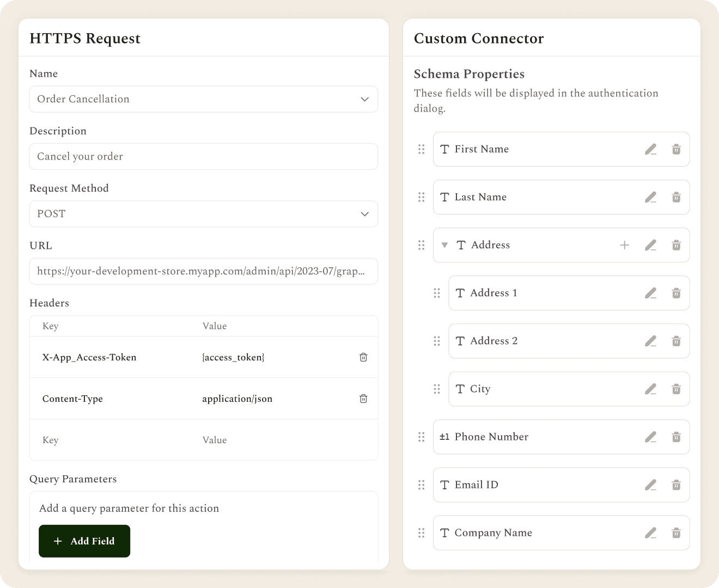The image size is (719, 588).
Task: Remove the Last Name schema field
Action: (x=676, y=197)
